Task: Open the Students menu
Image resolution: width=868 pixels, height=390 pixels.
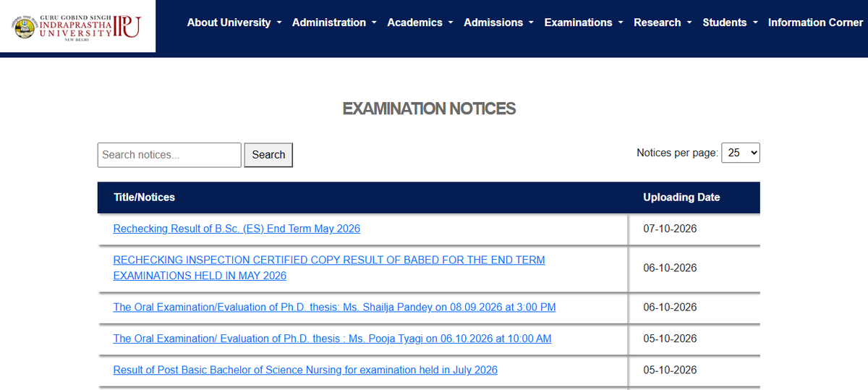Action: pyautogui.click(x=730, y=22)
